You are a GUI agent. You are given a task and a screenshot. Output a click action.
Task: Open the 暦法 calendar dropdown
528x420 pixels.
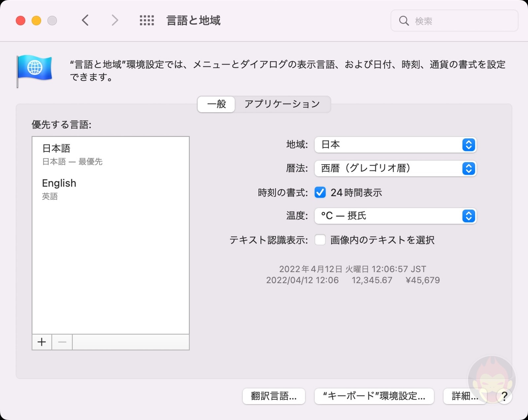tap(395, 168)
